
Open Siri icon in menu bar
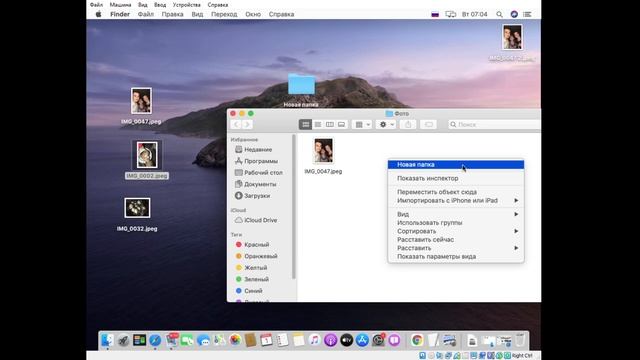click(x=514, y=14)
